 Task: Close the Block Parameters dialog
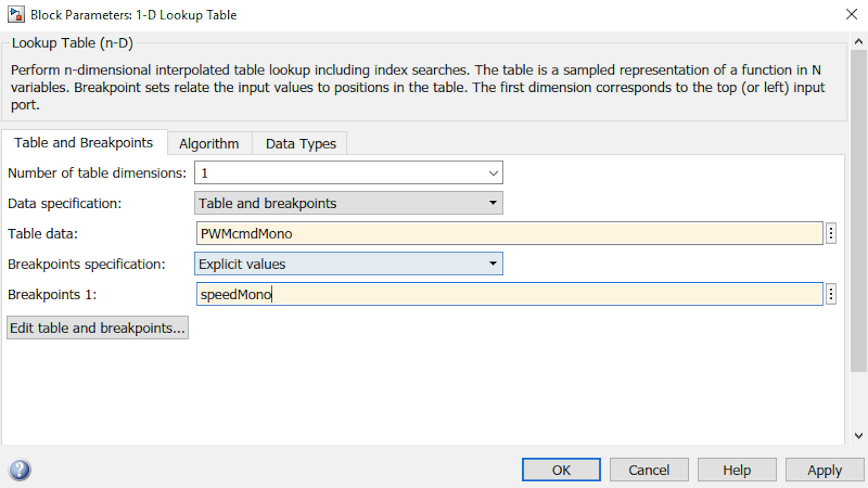point(851,14)
